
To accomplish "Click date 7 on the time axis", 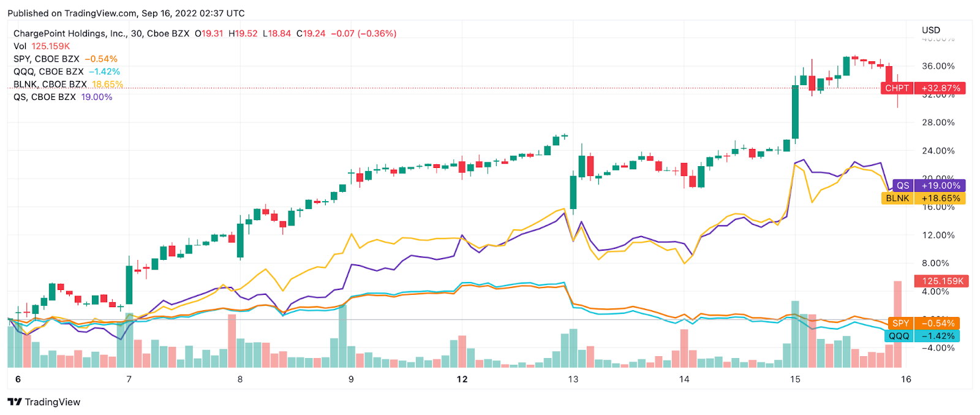I will (129, 379).
